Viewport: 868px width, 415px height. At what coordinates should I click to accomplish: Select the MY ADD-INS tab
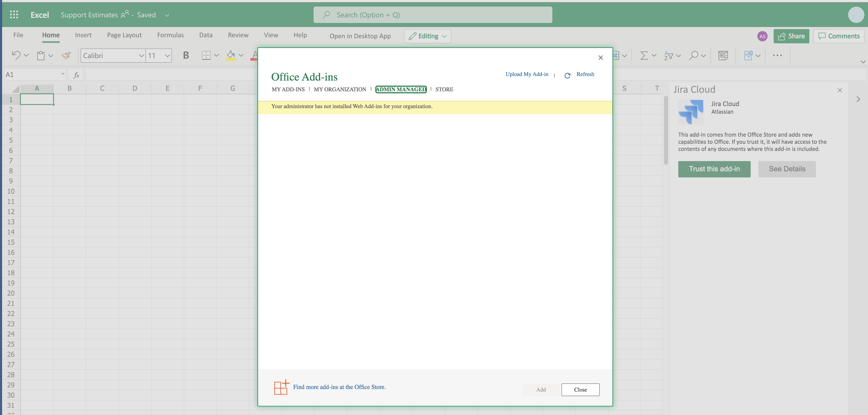pyautogui.click(x=288, y=89)
